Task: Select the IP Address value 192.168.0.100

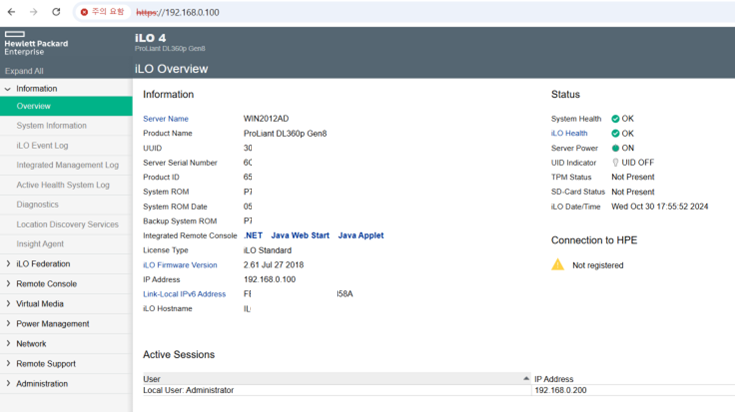Action: (x=270, y=279)
